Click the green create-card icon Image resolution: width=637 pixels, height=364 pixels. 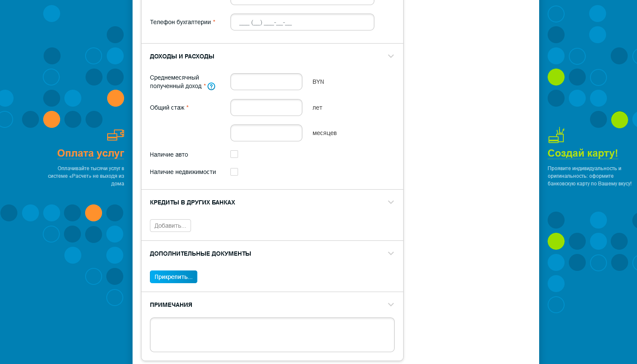[556, 135]
